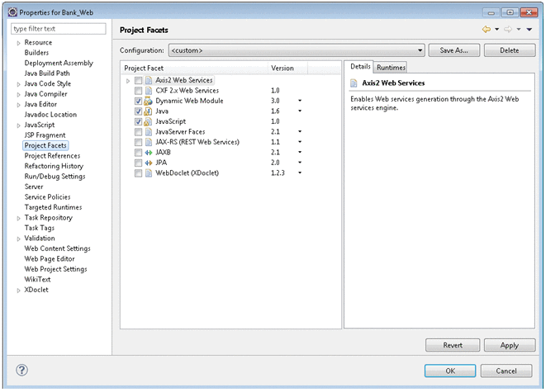Enable the JavaServer Faces facet checkbox

click(x=138, y=131)
